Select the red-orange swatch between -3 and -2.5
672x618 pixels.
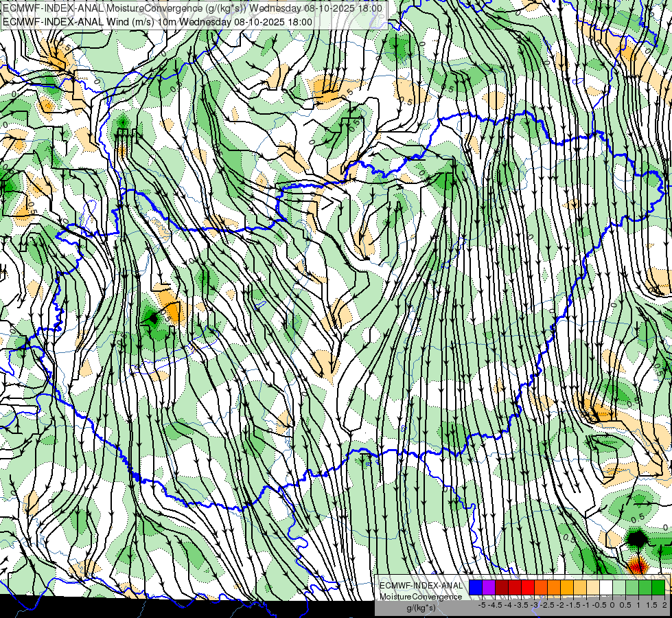(541, 587)
